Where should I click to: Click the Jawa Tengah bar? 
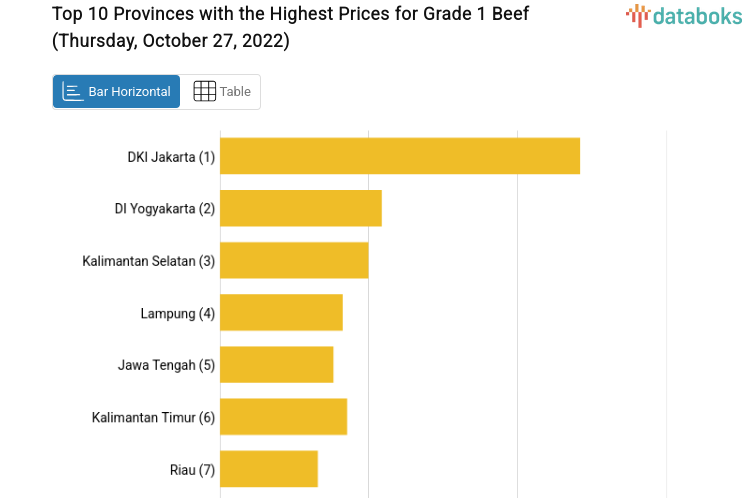point(277,364)
